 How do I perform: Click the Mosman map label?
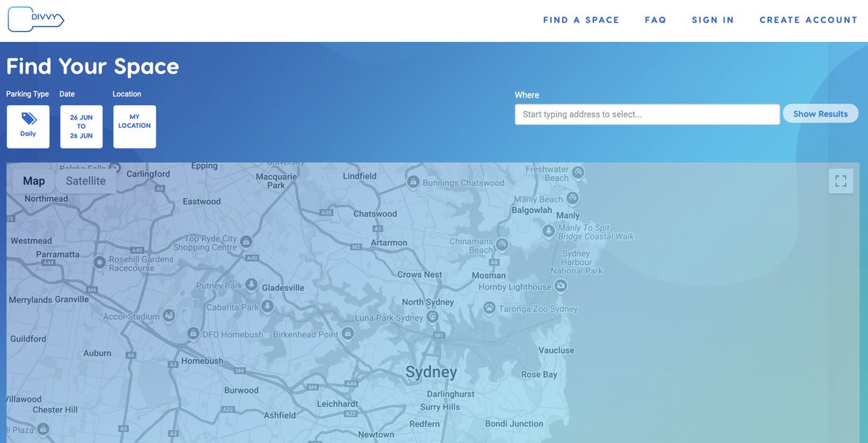pyautogui.click(x=489, y=275)
